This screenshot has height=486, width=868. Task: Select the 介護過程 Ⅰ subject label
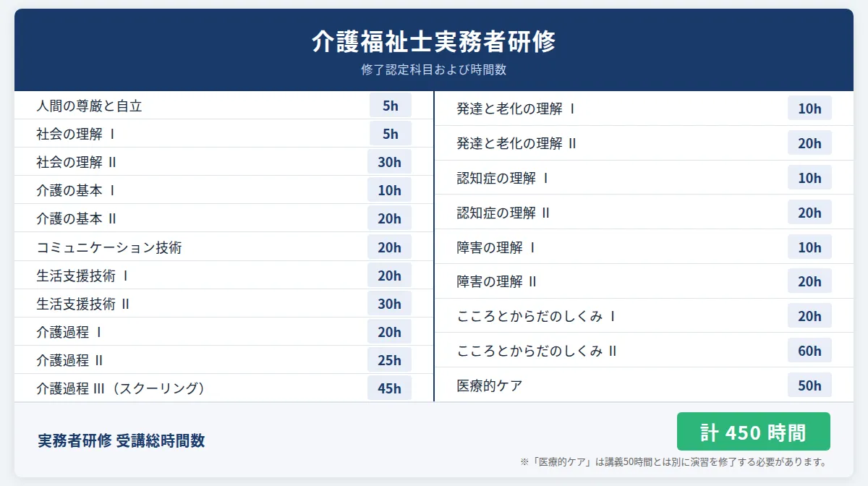point(69,332)
